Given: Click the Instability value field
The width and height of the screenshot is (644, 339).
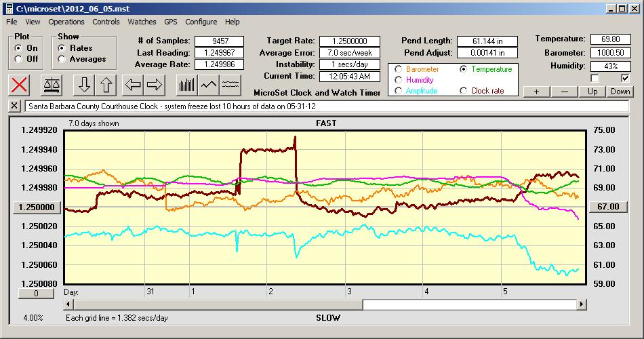Looking at the screenshot, I should (350, 64).
